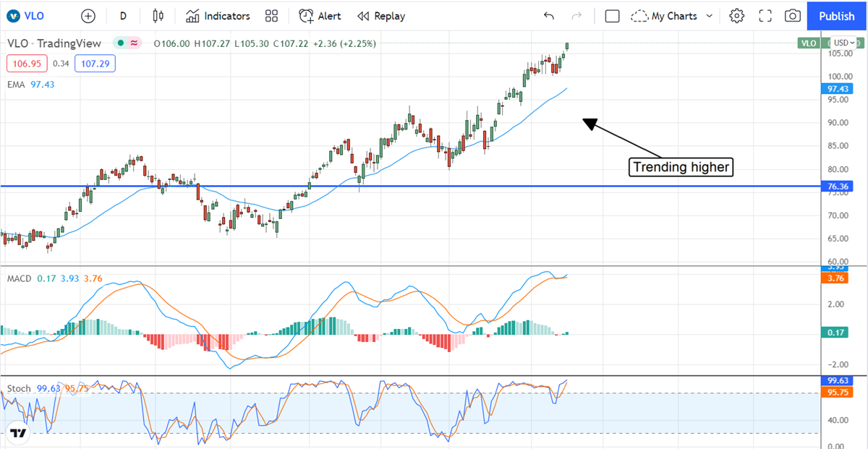The height and width of the screenshot is (449, 868).
Task: Open the indicator templates grid icon
Action: click(x=271, y=16)
